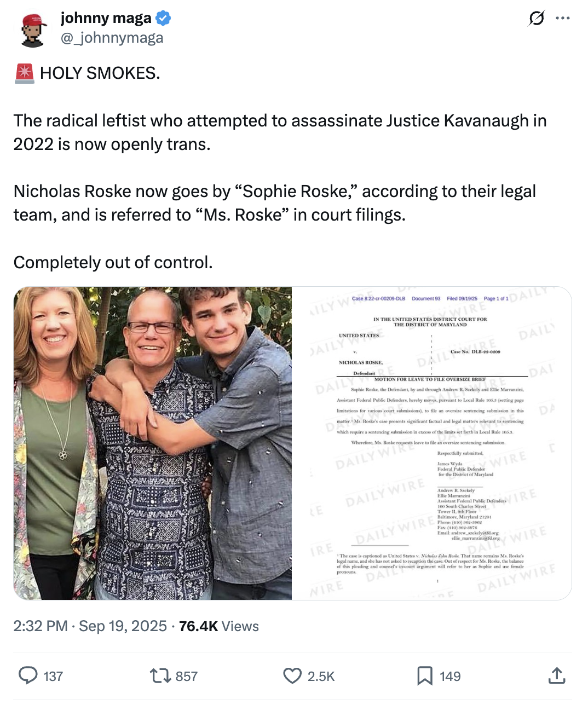Click the 857 reposts count
The image size is (588, 705).
(x=186, y=677)
